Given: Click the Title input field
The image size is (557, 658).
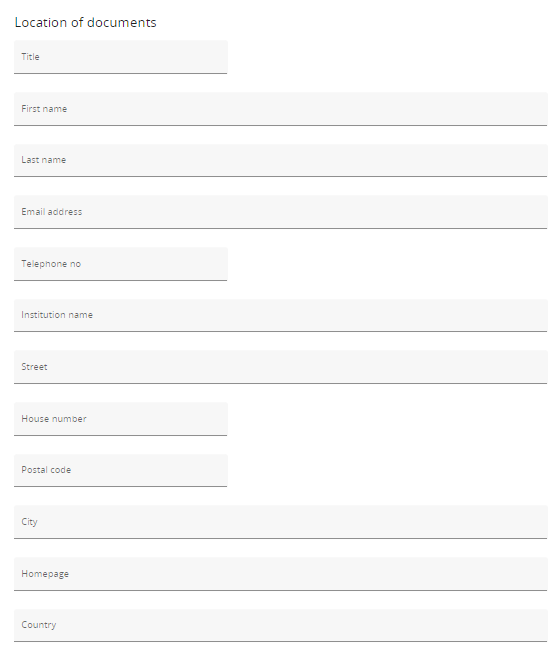Looking at the screenshot, I should point(121,57).
